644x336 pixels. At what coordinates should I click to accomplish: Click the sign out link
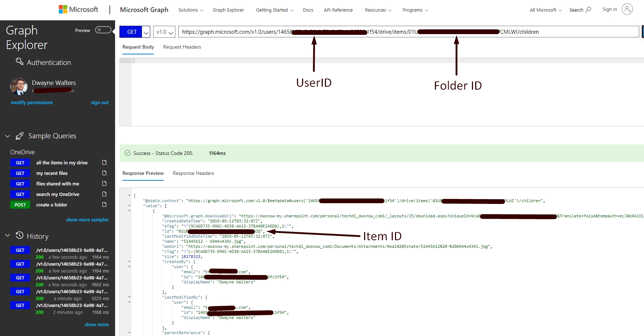(100, 103)
